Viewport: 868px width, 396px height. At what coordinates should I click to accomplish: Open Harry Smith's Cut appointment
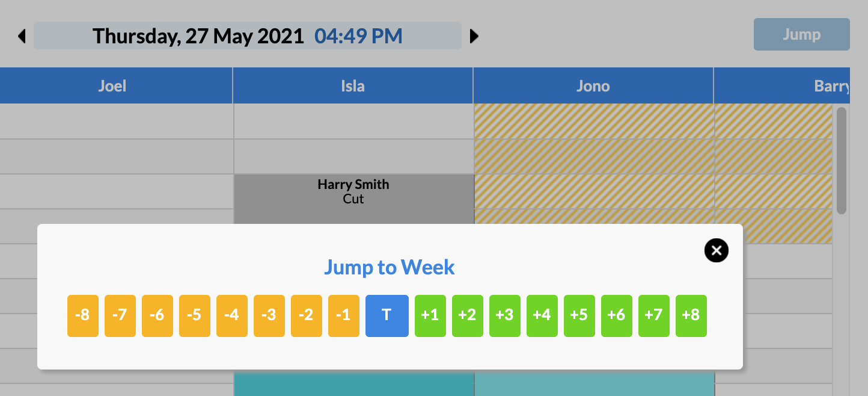click(x=353, y=191)
